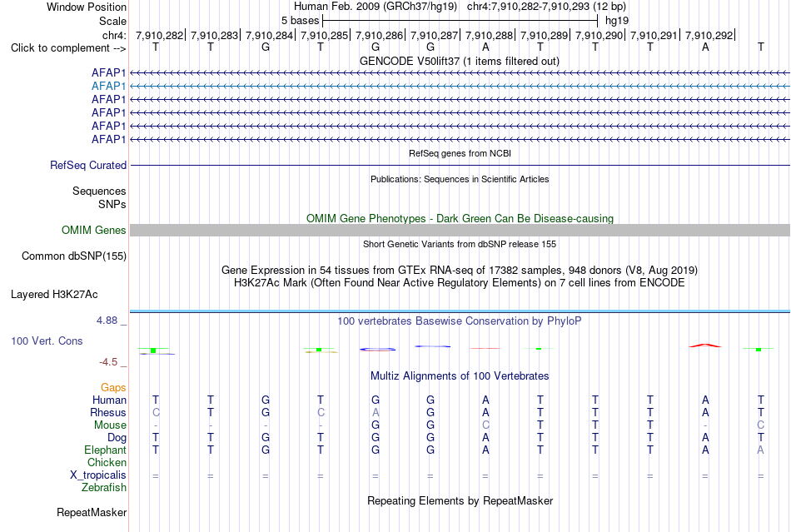Click the Human Feb. 2009 (GRCh37/hg19) title
Image resolution: width=791 pixels, height=532 pixels.
(x=376, y=7)
